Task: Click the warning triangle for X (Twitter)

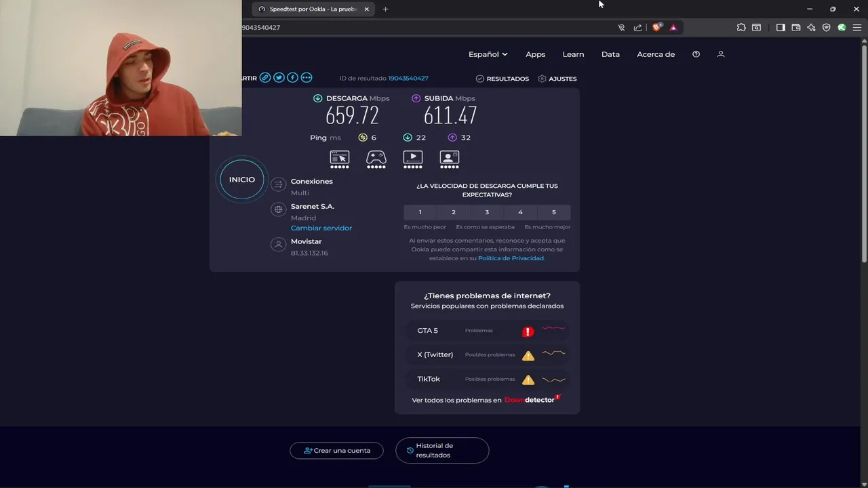Action: pos(528,355)
